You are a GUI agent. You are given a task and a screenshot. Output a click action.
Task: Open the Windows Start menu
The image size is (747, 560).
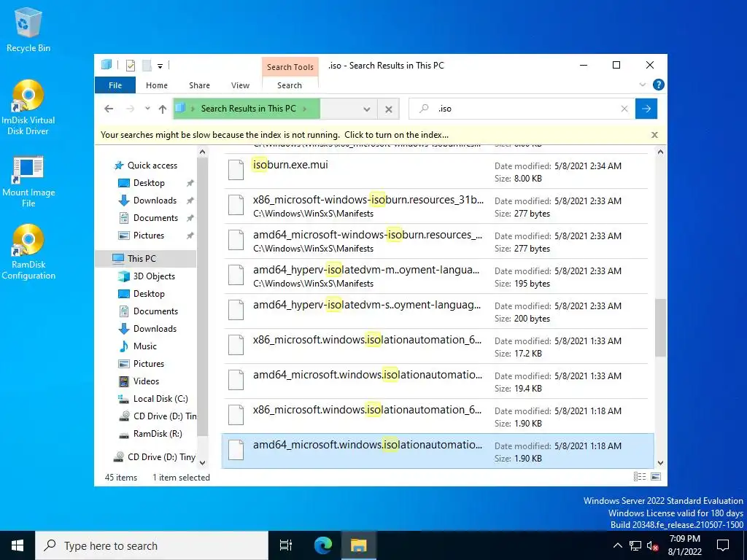pos(18,545)
